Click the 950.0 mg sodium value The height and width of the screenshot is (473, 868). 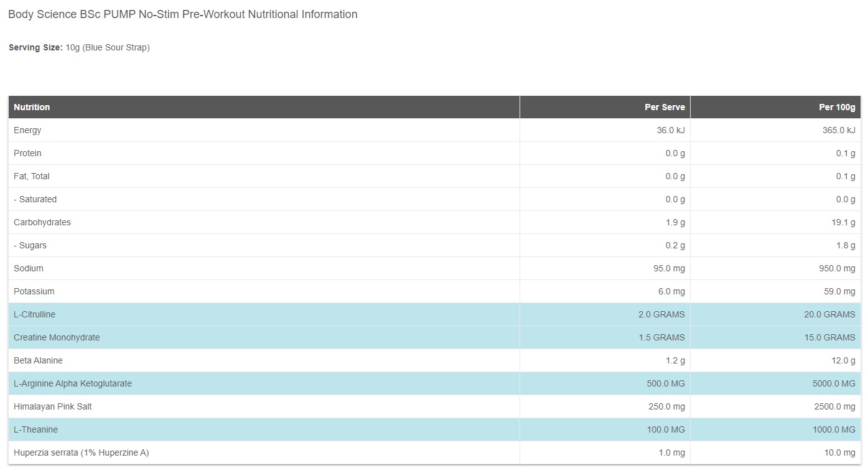coord(838,268)
